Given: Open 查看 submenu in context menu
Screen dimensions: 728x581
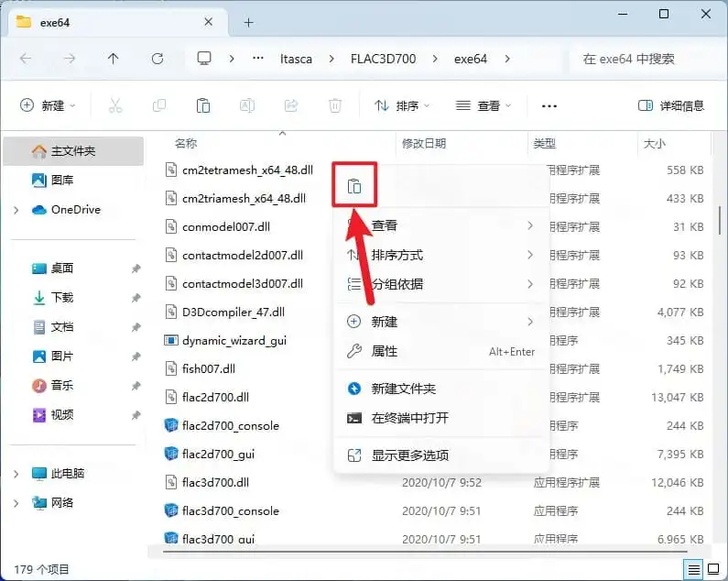Looking at the screenshot, I should (x=440, y=225).
